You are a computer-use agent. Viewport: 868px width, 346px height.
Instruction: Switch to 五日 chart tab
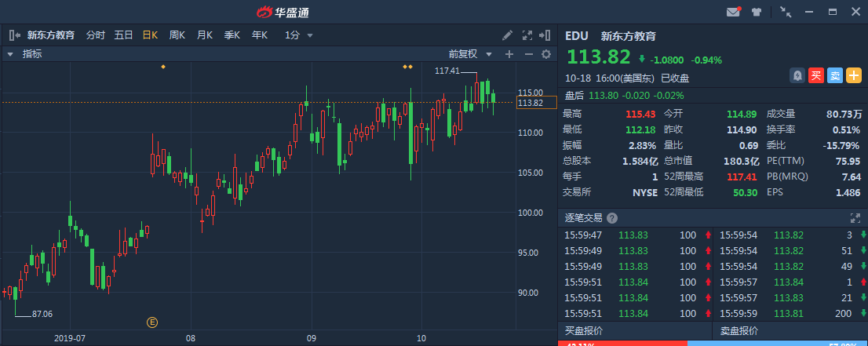coord(123,35)
